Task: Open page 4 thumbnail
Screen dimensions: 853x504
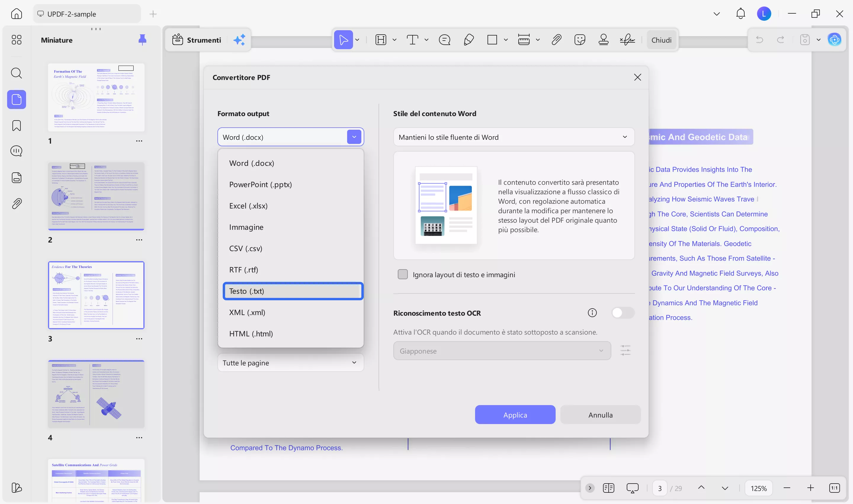Action: tap(96, 394)
